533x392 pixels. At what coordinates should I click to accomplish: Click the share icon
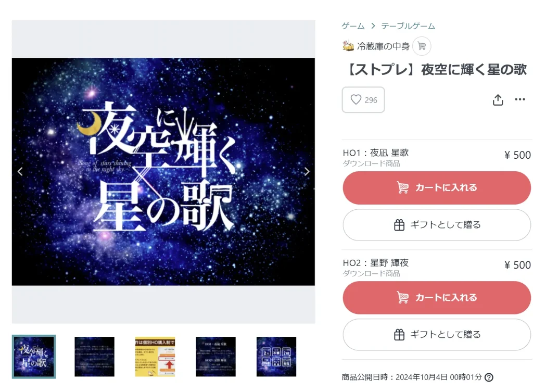click(498, 99)
